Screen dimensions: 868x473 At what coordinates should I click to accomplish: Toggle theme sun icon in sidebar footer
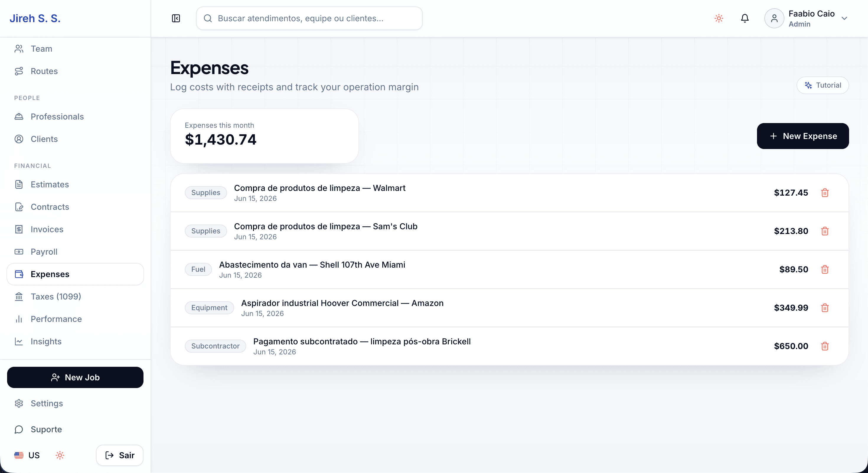tap(60, 455)
